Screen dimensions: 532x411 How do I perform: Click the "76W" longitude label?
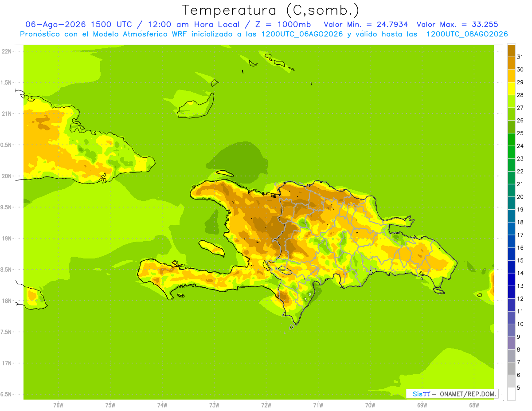pos(58,405)
